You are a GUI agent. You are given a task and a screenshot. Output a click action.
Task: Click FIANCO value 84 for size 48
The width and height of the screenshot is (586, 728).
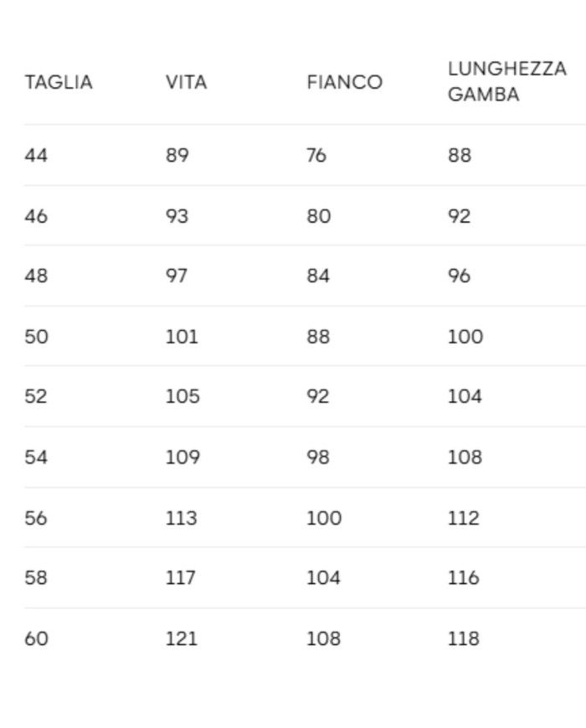point(318,276)
